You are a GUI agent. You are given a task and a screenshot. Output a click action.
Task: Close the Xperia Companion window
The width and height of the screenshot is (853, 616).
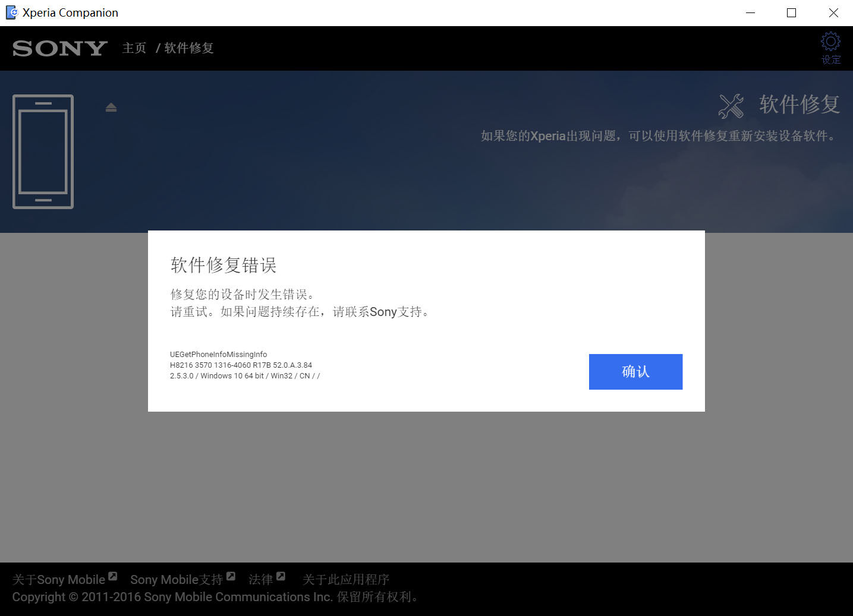(x=833, y=12)
